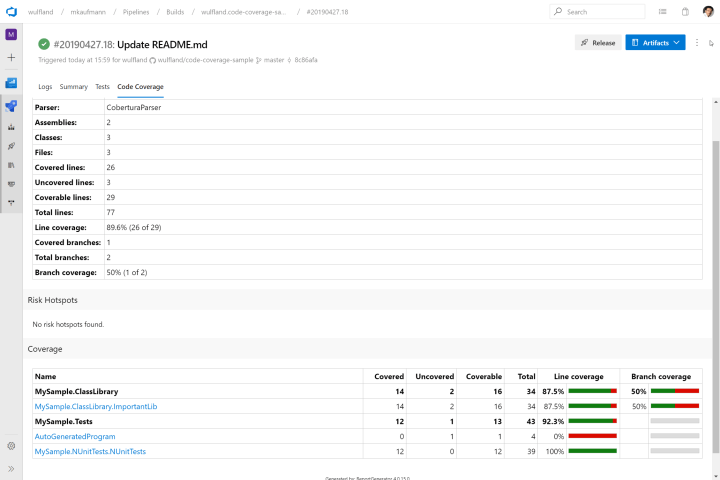Click the Release button
Image resolution: width=720 pixels, height=480 pixels.
598,43
